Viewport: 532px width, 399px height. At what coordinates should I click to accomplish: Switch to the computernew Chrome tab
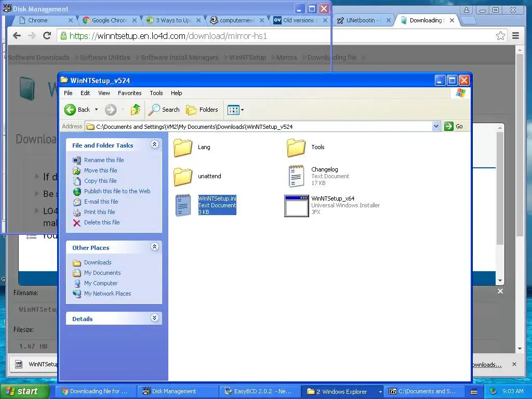[x=236, y=20]
